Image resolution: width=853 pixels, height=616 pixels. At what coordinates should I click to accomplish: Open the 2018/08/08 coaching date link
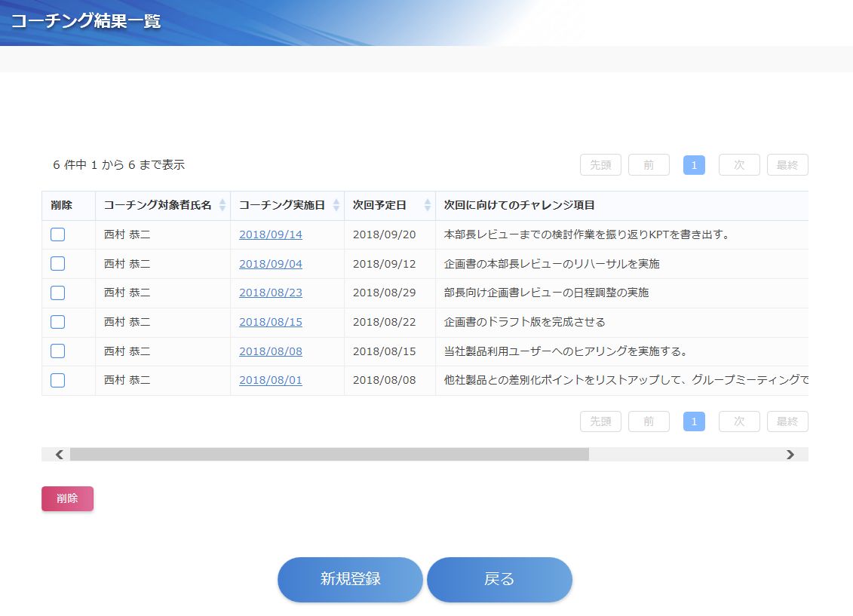click(x=270, y=351)
